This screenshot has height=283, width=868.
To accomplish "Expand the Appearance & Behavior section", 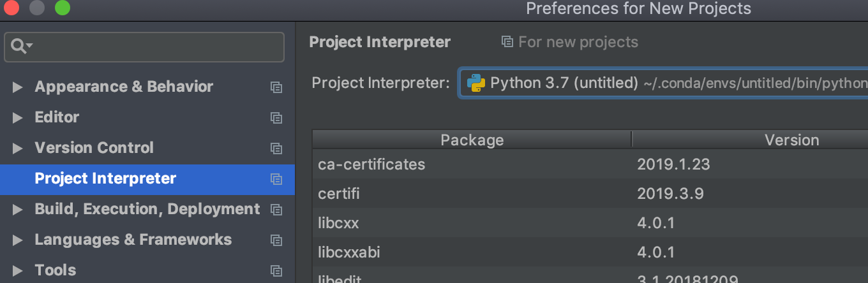I will [x=17, y=87].
